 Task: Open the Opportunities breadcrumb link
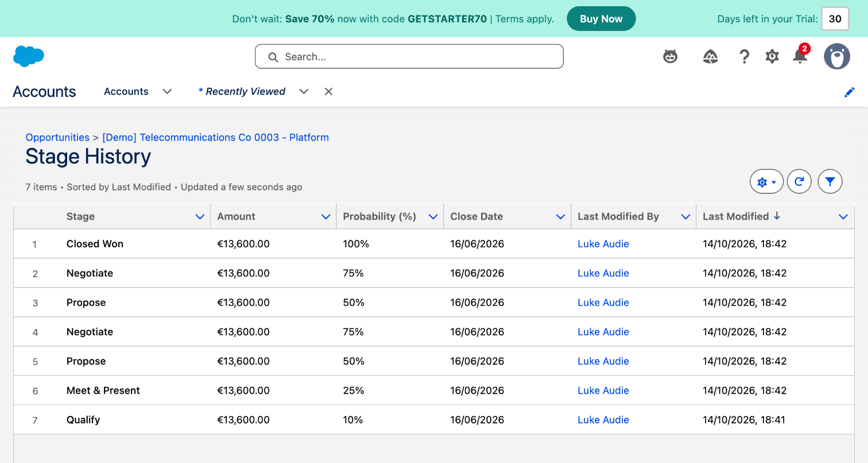pos(57,138)
